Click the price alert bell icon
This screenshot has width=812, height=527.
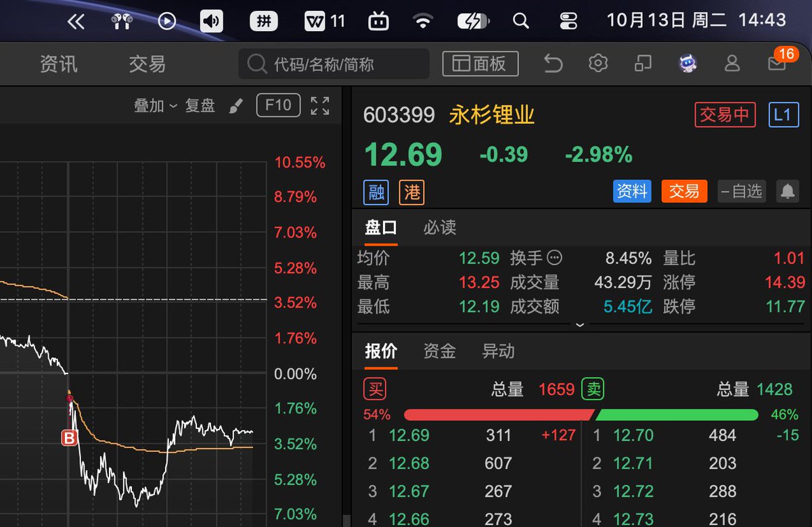click(788, 191)
